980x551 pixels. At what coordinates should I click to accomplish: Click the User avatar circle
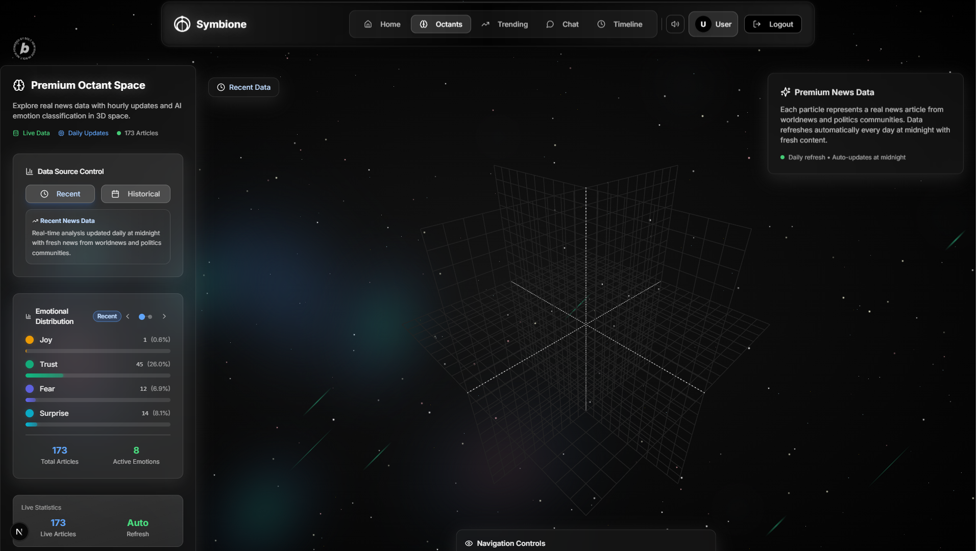pyautogui.click(x=703, y=24)
